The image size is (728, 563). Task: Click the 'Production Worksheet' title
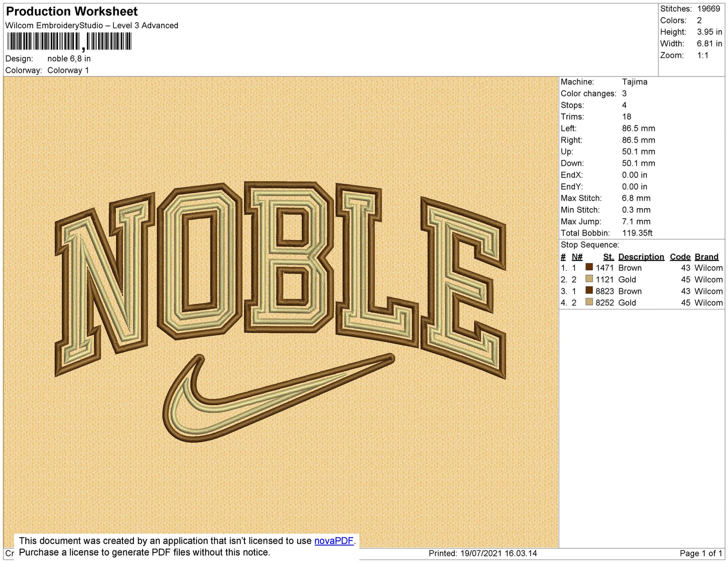[x=72, y=11]
